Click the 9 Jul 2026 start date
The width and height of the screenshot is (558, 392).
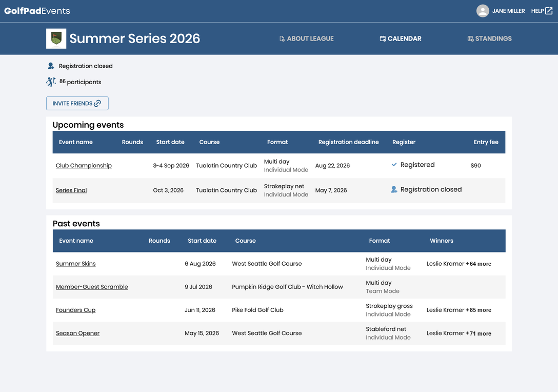click(x=198, y=287)
